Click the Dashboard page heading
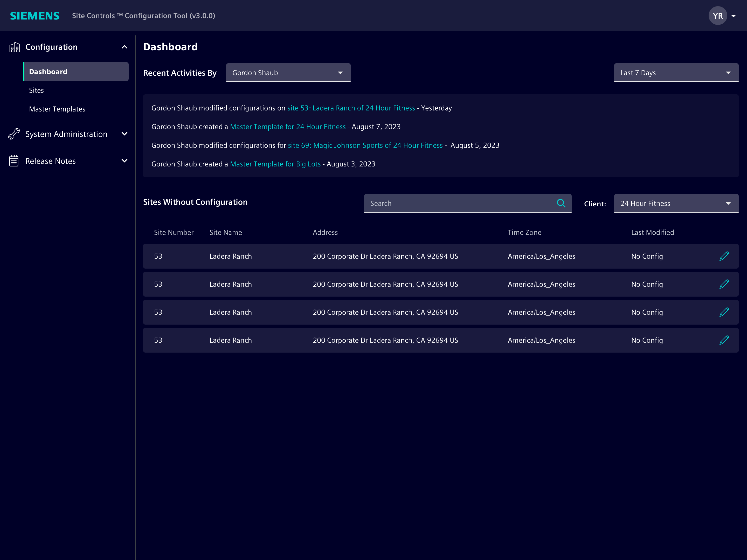Viewport: 747px width, 560px height. point(171,47)
